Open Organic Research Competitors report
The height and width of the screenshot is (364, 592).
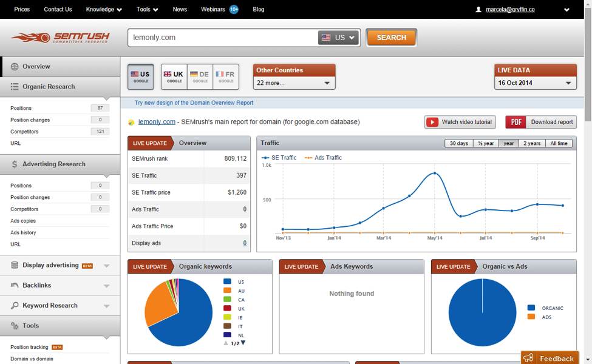coord(24,132)
